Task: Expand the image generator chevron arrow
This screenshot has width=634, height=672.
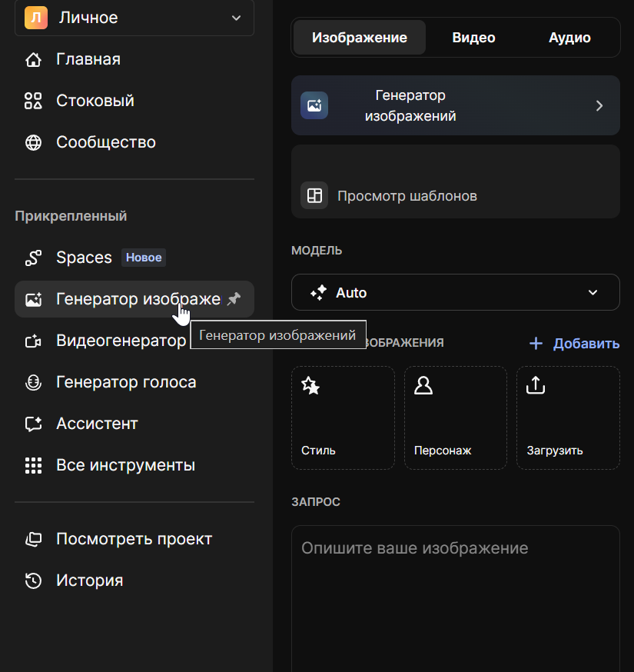Action: 599,106
